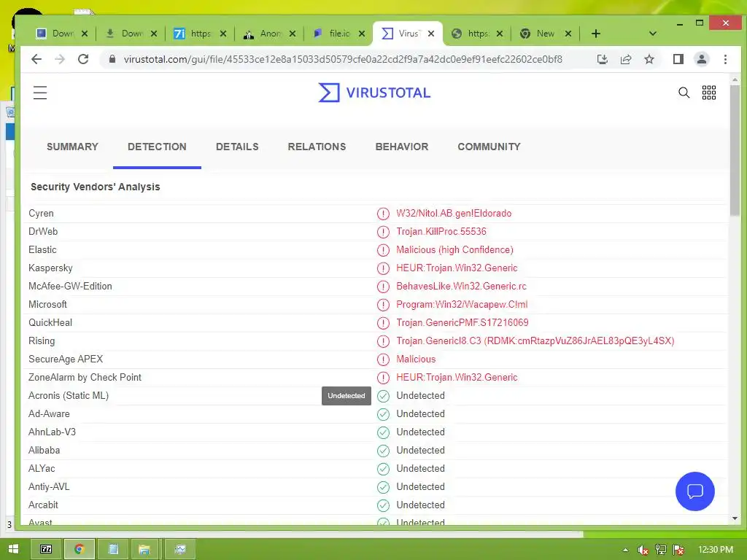Click the page vertical scrollbar thumb
Screen dimensions: 747x560
coord(735,150)
